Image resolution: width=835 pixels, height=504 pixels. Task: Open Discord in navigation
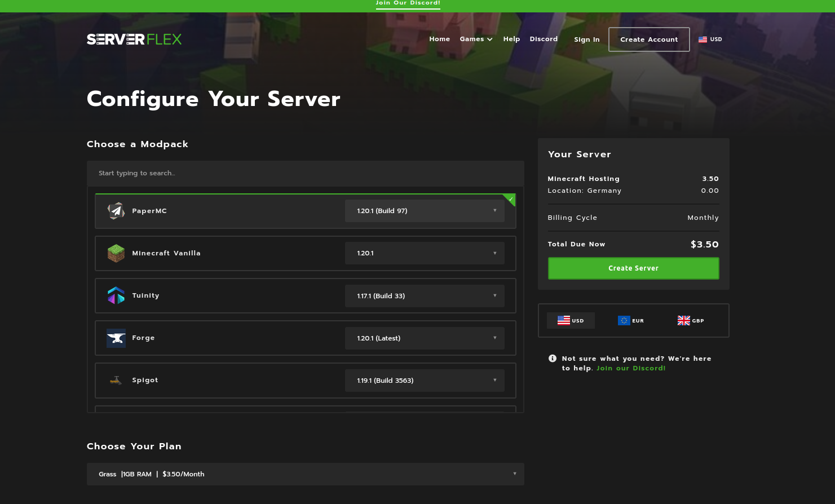(544, 39)
